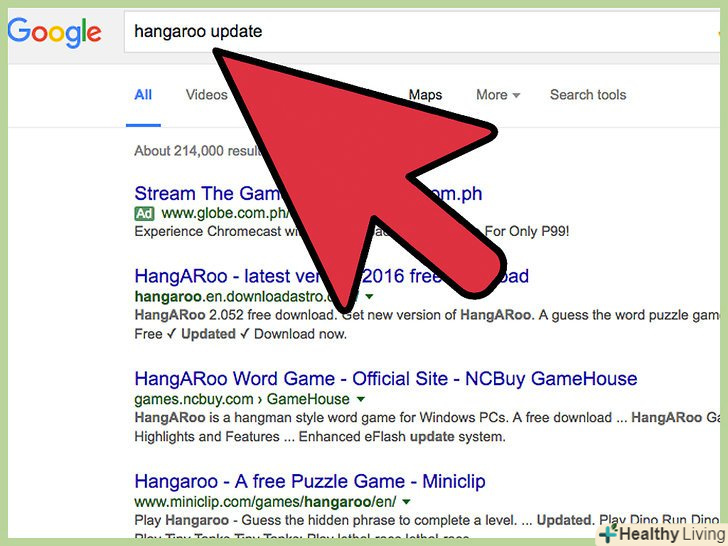The image size is (728, 546).
Task: Open 'HangARoo Word Game - Official Site' result
Action: pos(386,379)
